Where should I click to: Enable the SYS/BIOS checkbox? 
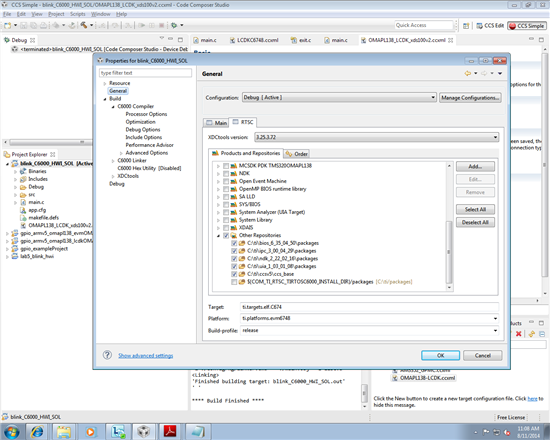tap(226, 204)
